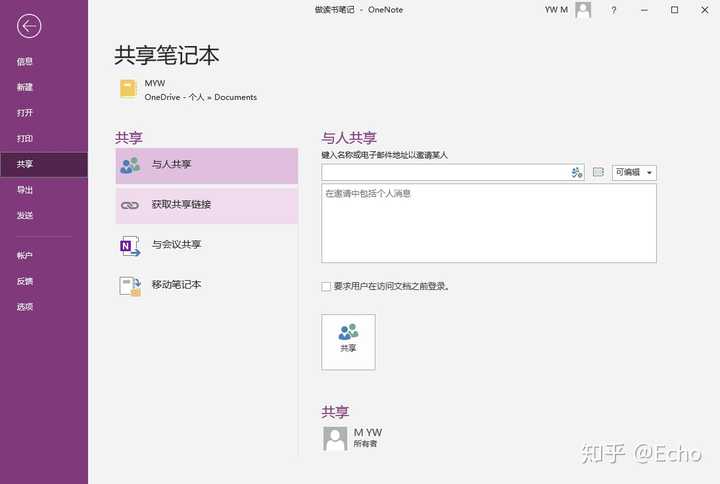Open the 打印 backstage page
This screenshot has width=720, height=484.
click(x=25, y=139)
